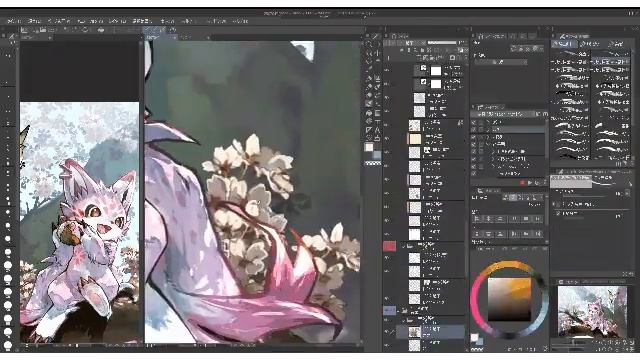Click the Navigator preview thumbnail
This screenshot has height=360, width=640.
592,311
